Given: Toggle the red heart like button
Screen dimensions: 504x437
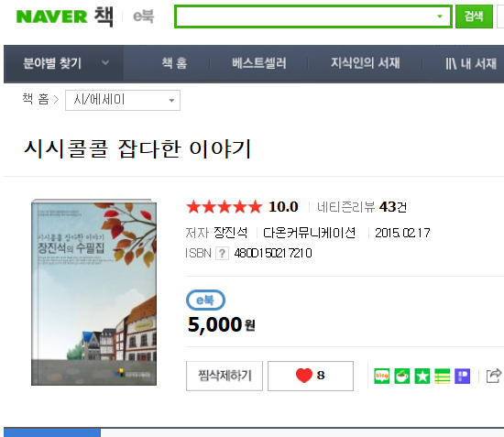Looking at the screenshot, I should [311, 376].
